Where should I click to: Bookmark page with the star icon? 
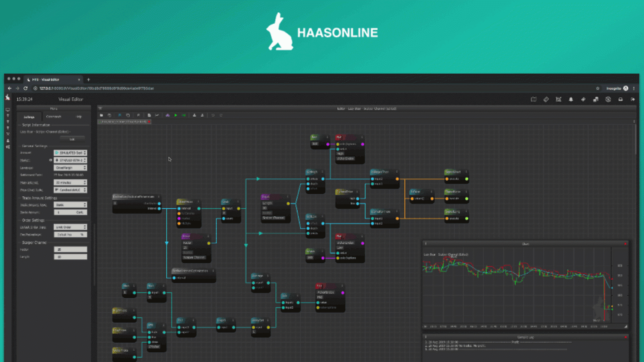tap(598, 88)
